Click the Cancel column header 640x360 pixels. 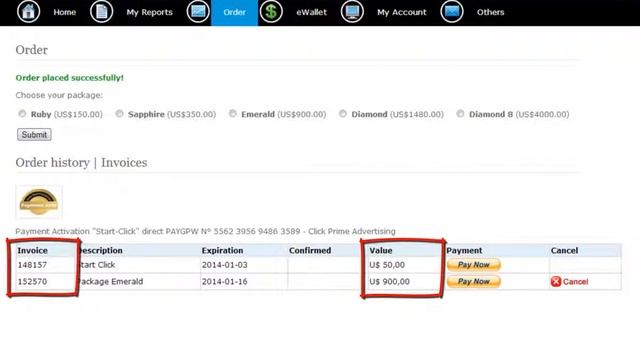tap(564, 250)
